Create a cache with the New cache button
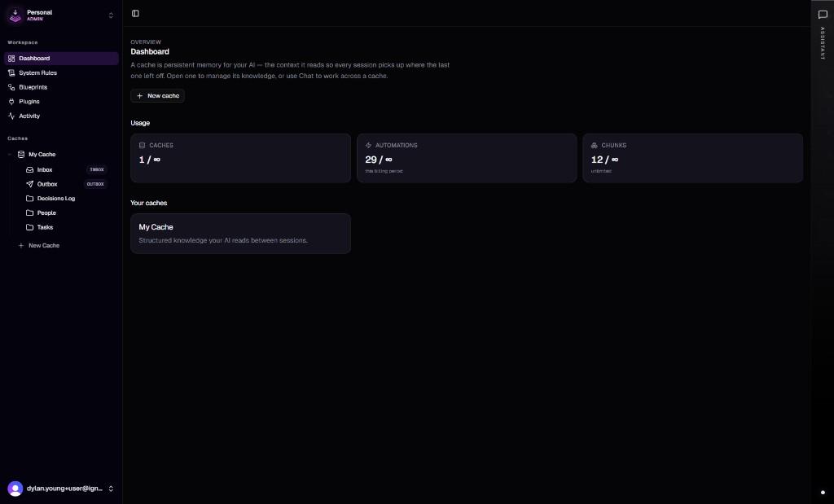The height and width of the screenshot is (504, 834). point(157,95)
